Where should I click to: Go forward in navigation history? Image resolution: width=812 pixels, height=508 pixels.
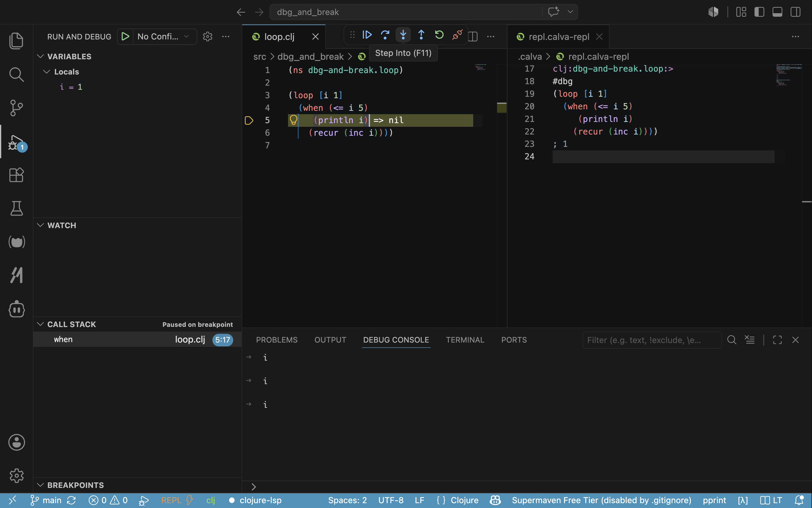click(x=259, y=12)
